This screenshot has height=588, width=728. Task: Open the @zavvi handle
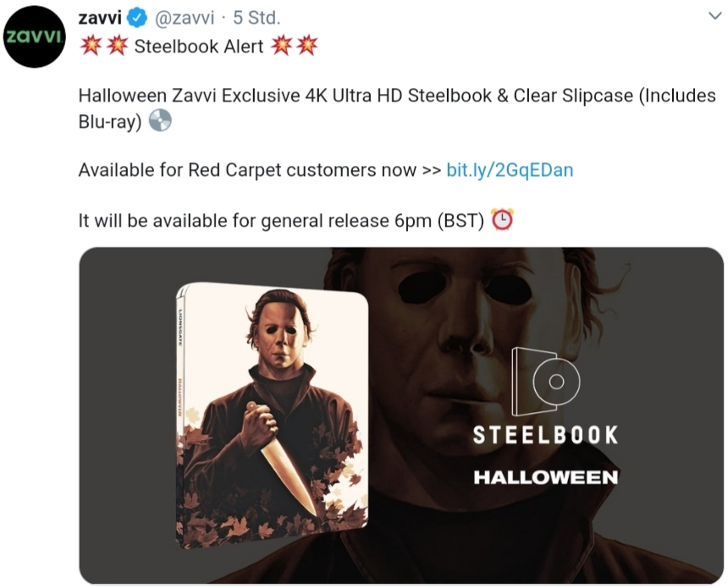185,18
